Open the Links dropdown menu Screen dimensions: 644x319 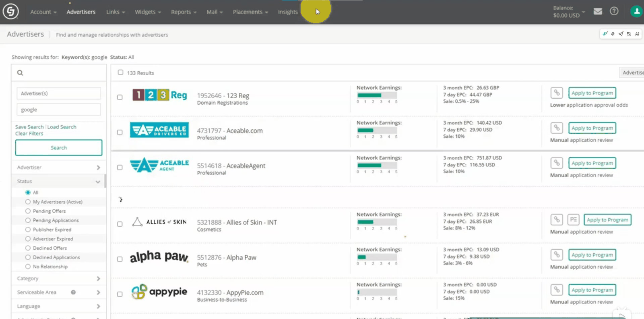(116, 12)
